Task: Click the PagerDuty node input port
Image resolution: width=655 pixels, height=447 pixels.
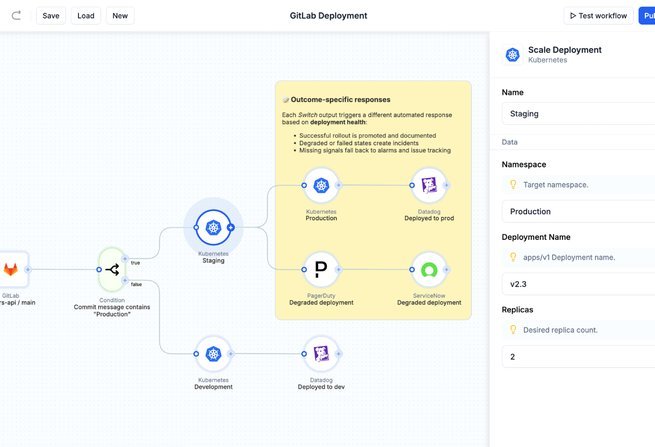Action: (304, 269)
